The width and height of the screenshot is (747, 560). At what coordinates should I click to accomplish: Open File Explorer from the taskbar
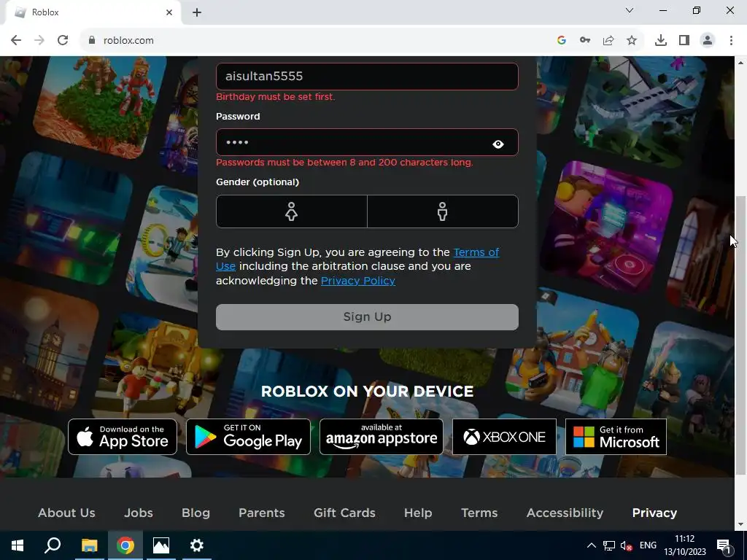[89, 545]
